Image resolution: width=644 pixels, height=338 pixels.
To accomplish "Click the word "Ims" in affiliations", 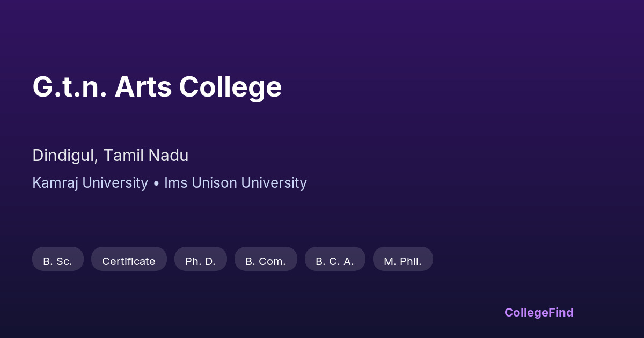I will pyautogui.click(x=175, y=183).
